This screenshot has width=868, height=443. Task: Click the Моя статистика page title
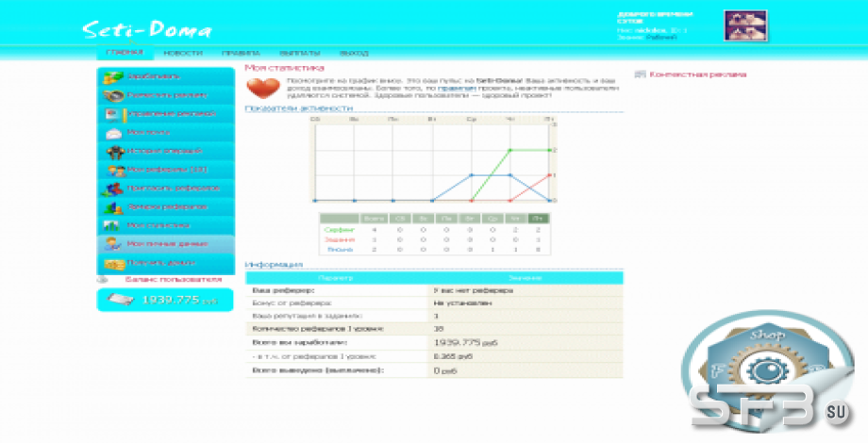pyautogui.click(x=284, y=68)
